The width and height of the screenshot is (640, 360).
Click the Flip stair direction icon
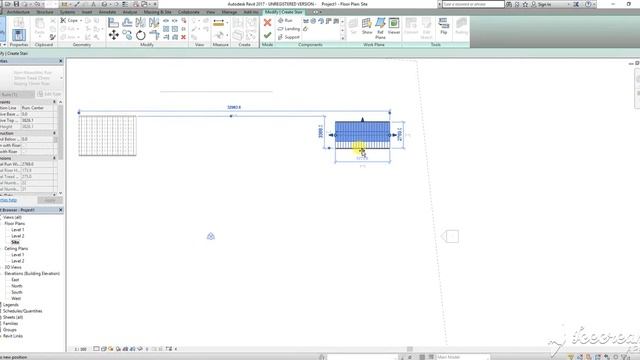444,26
